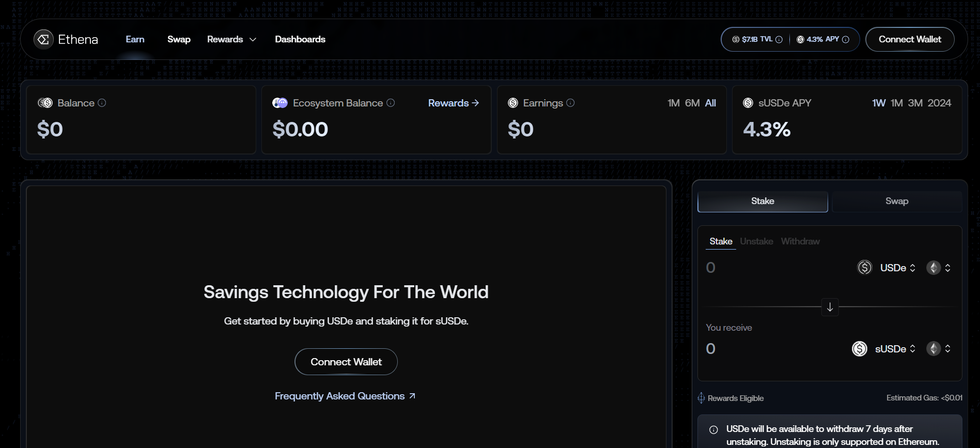Click Connect Wallet in the header
Image resolution: width=980 pixels, height=448 pixels.
coord(909,39)
